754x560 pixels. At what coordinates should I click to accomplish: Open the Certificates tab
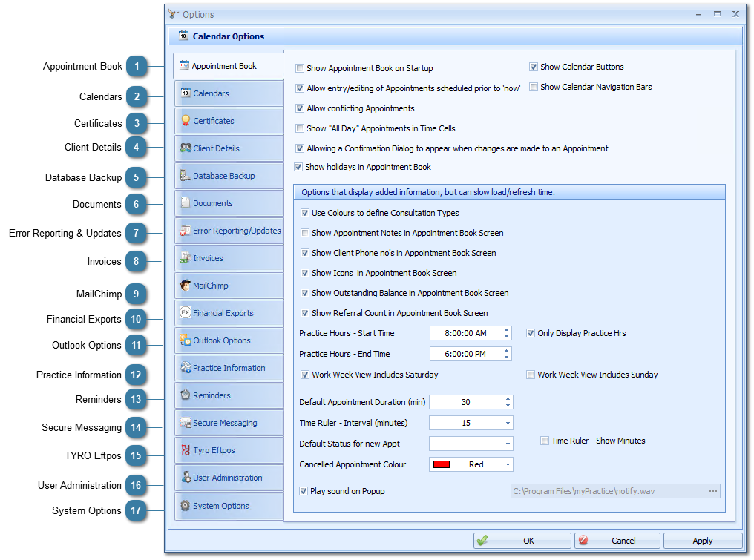[229, 121]
